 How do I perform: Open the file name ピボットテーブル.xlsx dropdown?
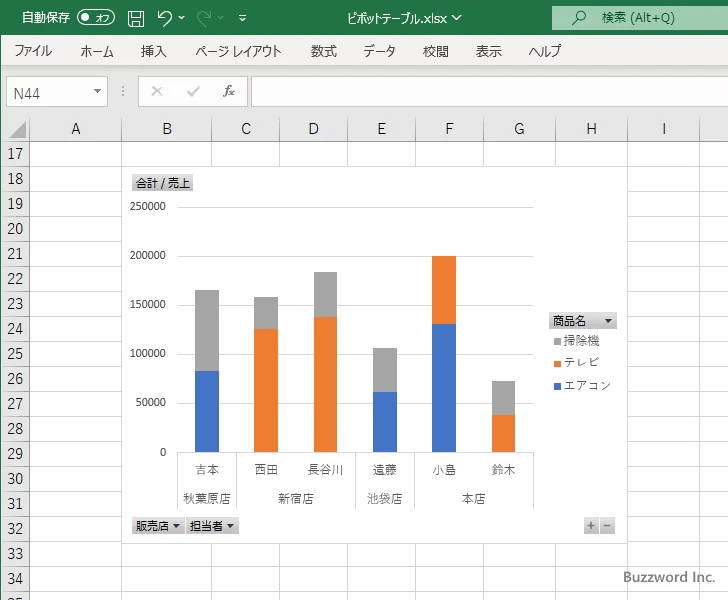(457, 18)
